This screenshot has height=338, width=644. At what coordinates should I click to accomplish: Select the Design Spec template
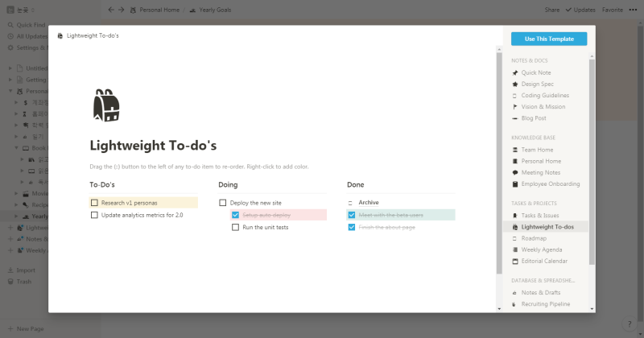click(x=537, y=84)
